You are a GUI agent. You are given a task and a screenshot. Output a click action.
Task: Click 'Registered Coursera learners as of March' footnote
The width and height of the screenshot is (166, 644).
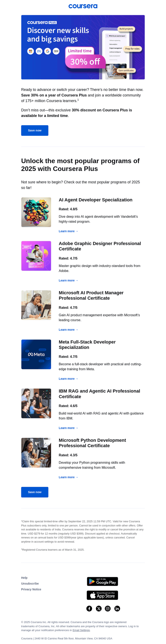pos(53,549)
